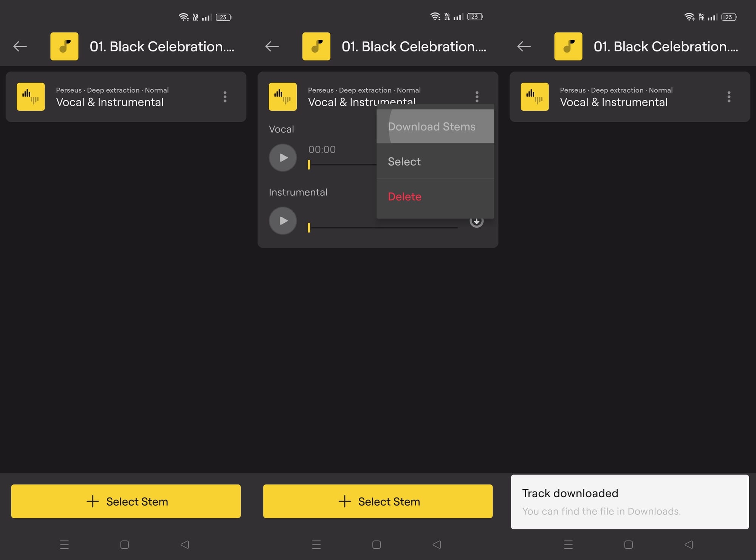Tap back arrow in the middle screen

(272, 47)
